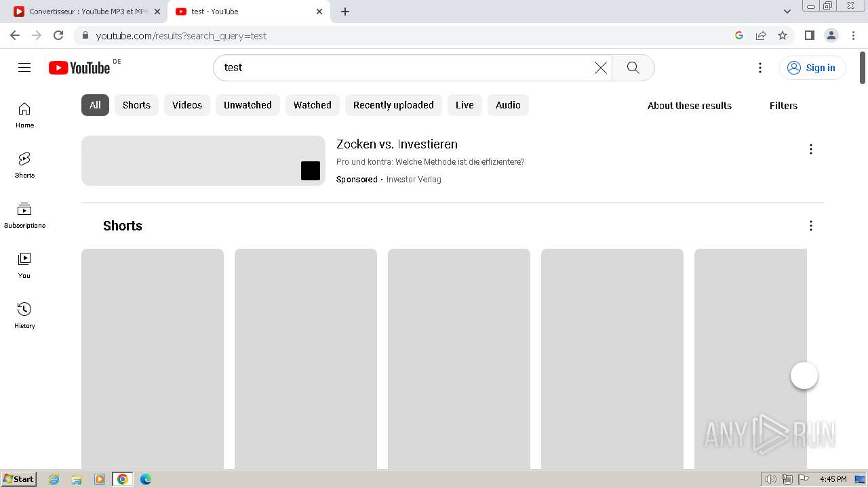868x488 pixels.
Task: Click the Sponsored label
Action: pos(357,180)
